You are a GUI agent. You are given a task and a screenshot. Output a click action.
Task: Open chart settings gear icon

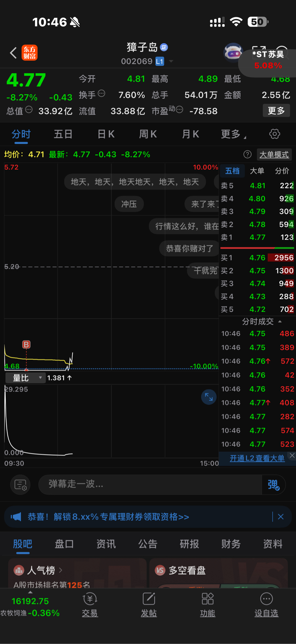coord(275,134)
